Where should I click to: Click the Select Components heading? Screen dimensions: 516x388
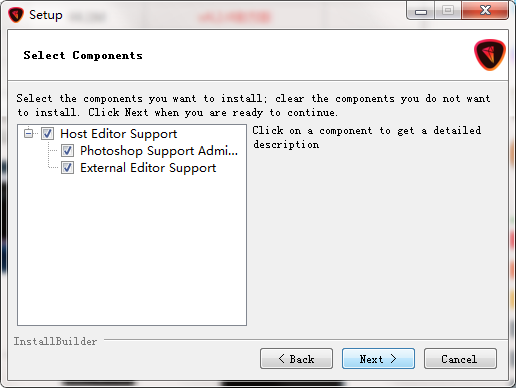pyautogui.click(x=83, y=55)
